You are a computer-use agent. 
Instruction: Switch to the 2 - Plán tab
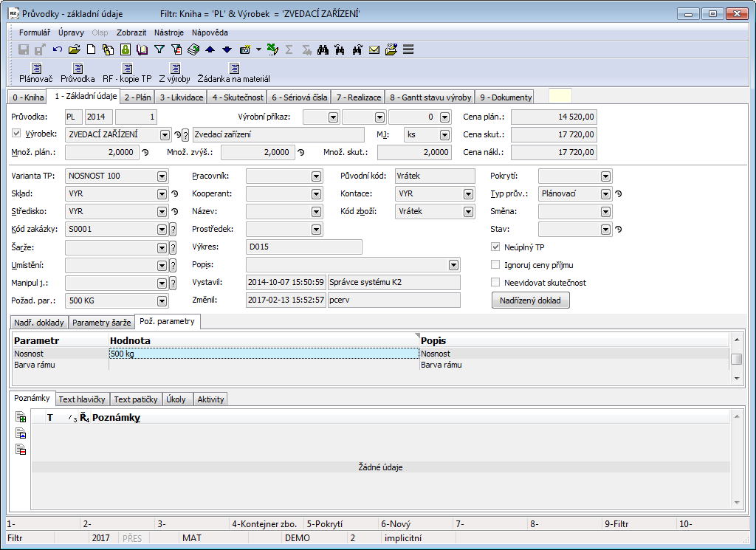point(137,97)
